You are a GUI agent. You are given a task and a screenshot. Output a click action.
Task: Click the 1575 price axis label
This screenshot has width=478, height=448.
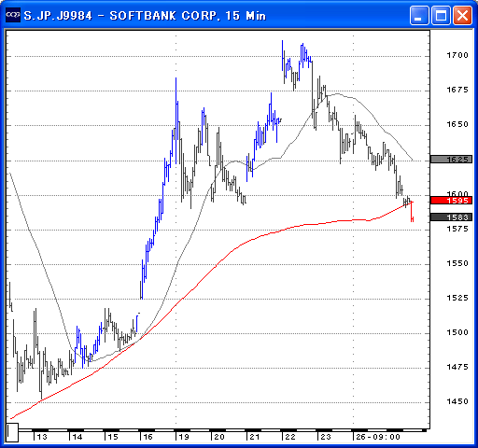(x=457, y=229)
